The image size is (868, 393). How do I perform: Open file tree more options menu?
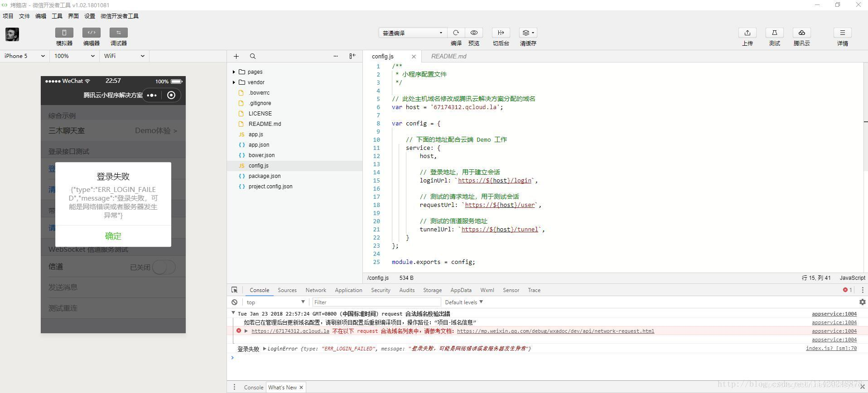[336, 56]
